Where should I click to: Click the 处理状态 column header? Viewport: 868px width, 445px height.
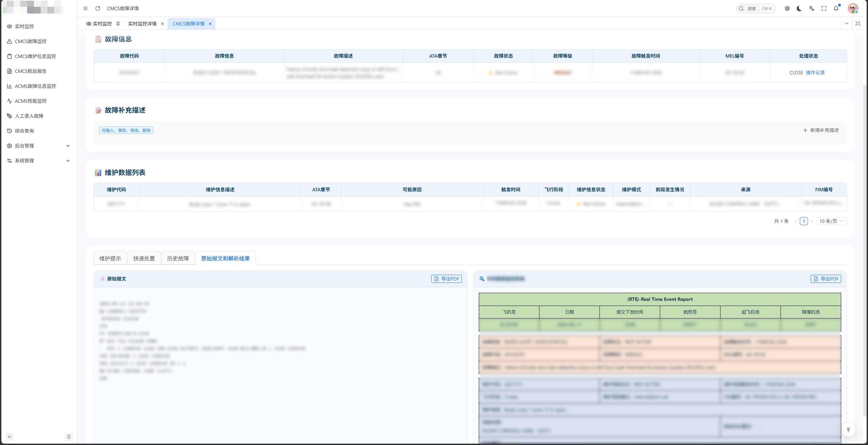(808, 56)
